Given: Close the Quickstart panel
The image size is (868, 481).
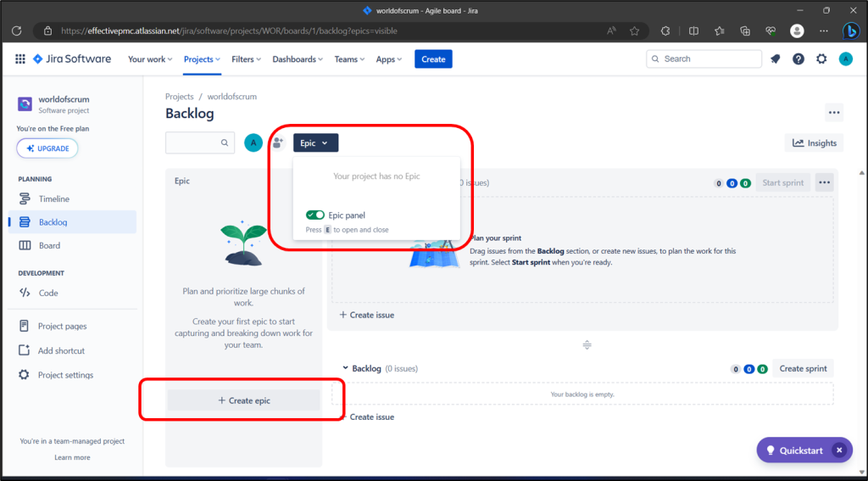Looking at the screenshot, I should point(839,450).
